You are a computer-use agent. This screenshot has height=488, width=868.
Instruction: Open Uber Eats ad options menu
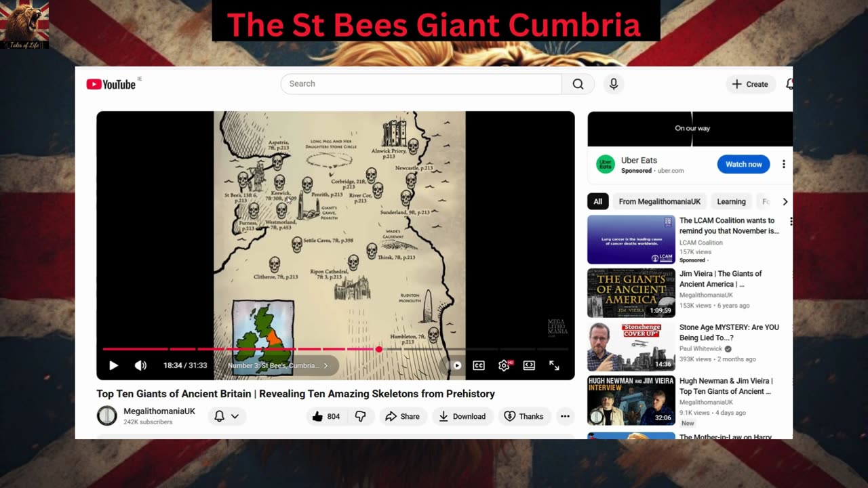[783, 164]
